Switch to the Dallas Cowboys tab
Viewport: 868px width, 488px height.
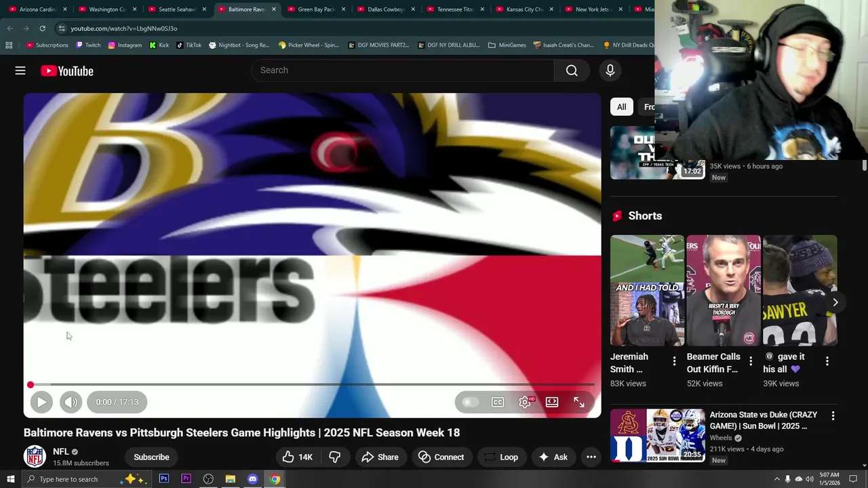[385, 9]
